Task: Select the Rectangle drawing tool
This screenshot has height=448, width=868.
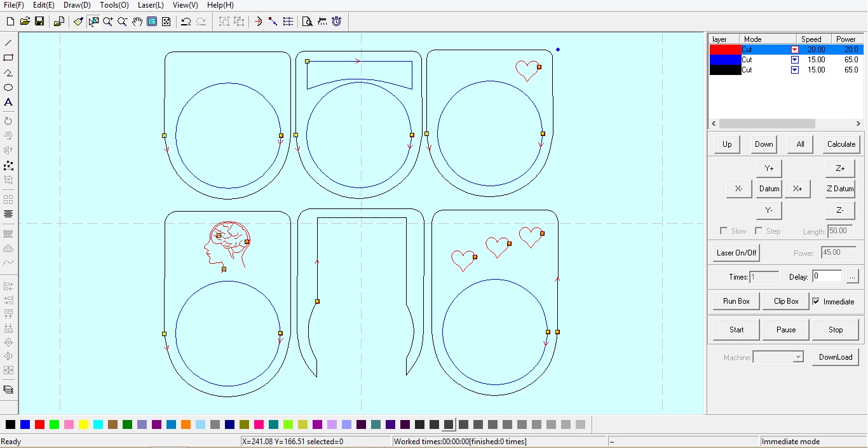Action: tap(8, 58)
